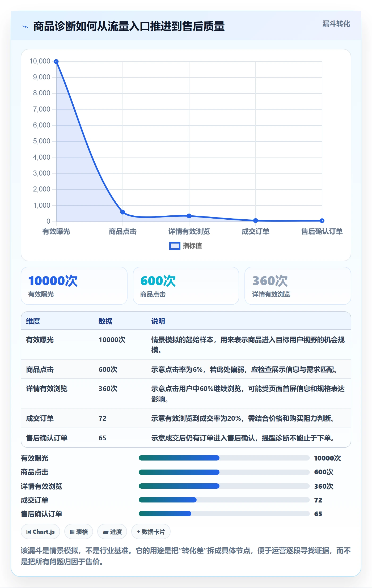Click the 10,000 label on the chart y-axis
The image size is (372, 588).
40,61
